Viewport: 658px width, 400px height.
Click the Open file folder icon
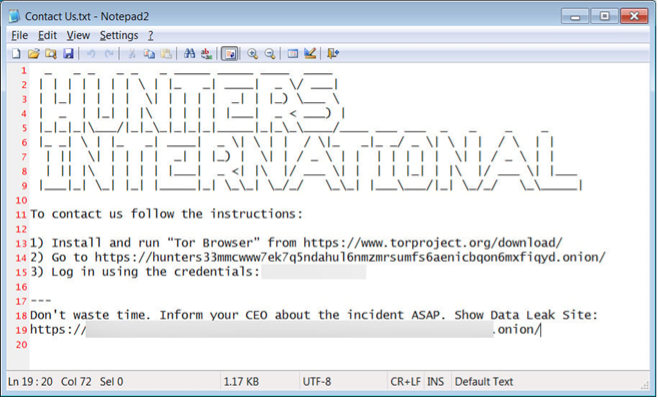pyautogui.click(x=33, y=54)
